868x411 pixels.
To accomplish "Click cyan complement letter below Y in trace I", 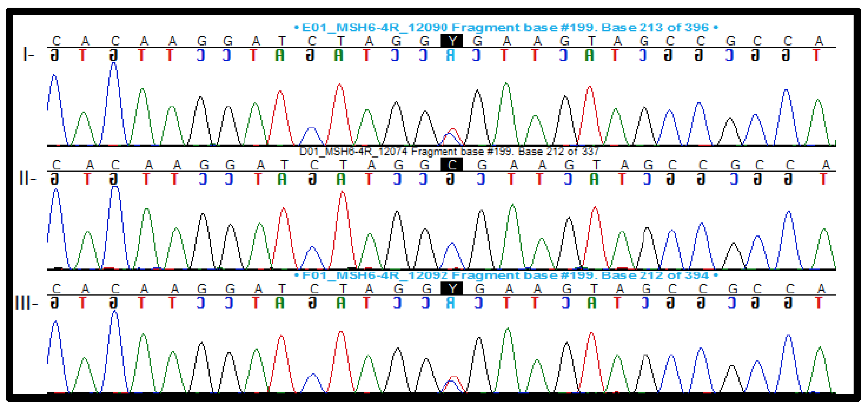I will pyautogui.click(x=450, y=55).
